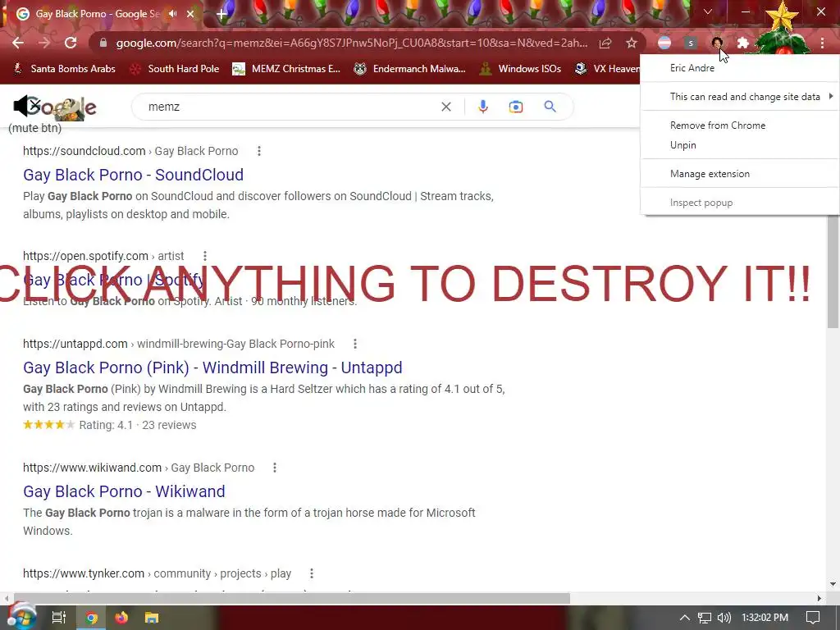The image size is (840, 630).
Task: Open the gray S extension icon
Action: (691, 43)
